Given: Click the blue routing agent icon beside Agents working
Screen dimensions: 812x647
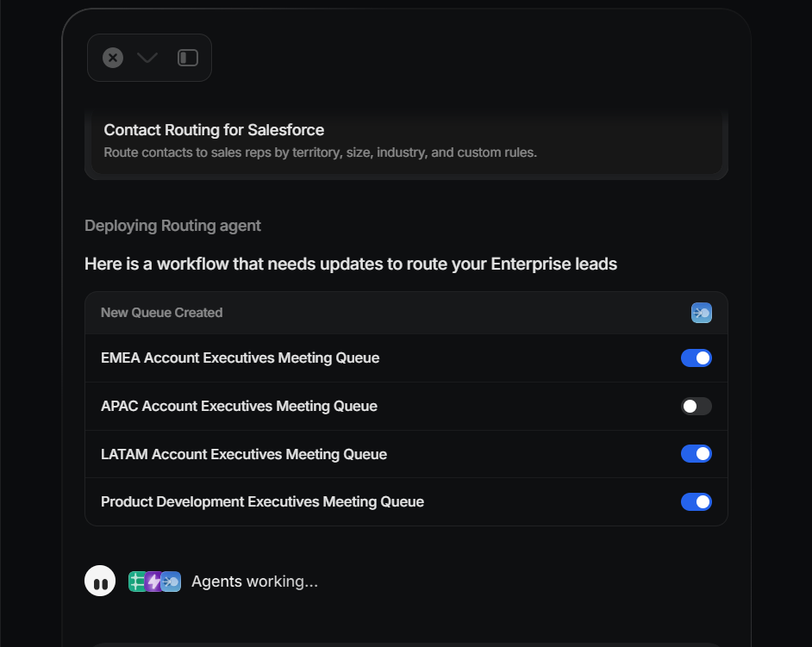Looking at the screenshot, I should point(172,582).
